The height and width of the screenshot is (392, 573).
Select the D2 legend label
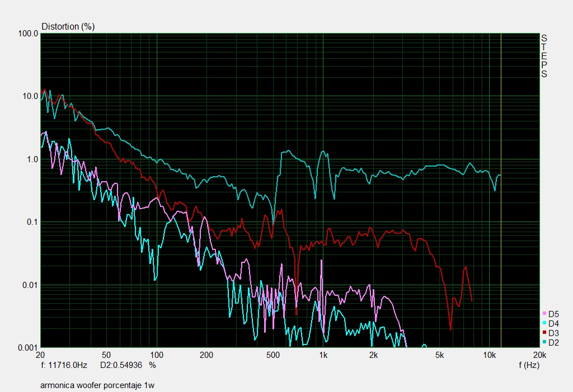click(x=553, y=343)
